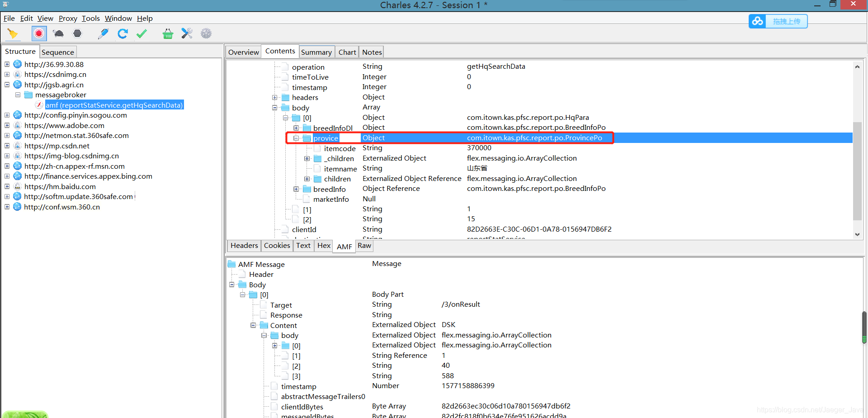
Task: Expand the _children node
Action: pyautogui.click(x=307, y=159)
